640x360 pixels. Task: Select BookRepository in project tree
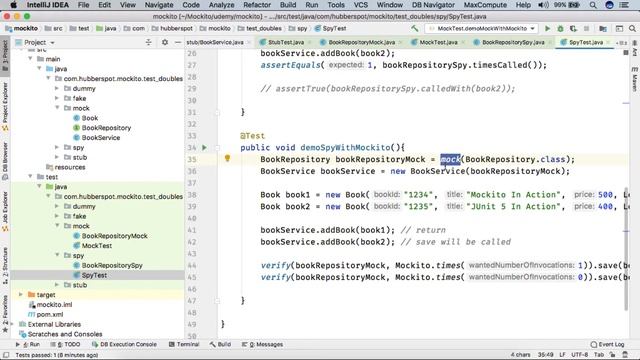(106, 128)
